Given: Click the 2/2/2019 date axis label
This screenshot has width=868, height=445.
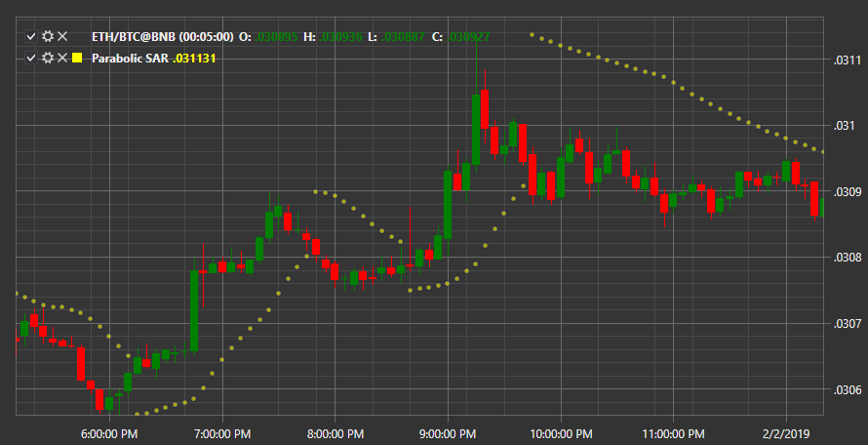Looking at the screenshot, I should click(787, 433).
